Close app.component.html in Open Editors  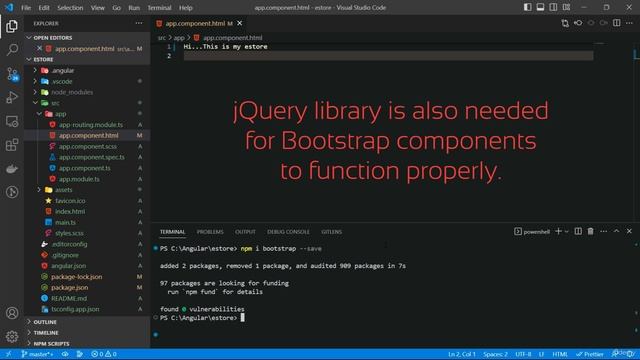pyautogui.click(x=39, y=48)
